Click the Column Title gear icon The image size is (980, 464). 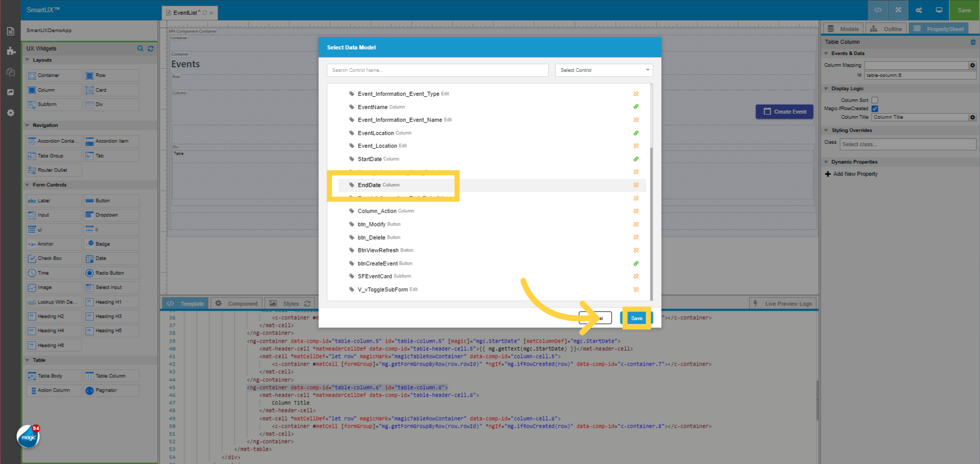tap(972, 117)
